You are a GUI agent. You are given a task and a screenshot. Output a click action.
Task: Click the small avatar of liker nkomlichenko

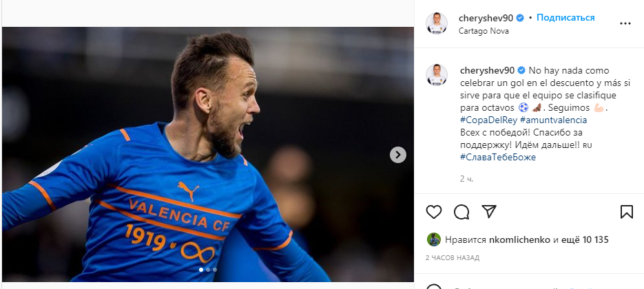[433, 239]
